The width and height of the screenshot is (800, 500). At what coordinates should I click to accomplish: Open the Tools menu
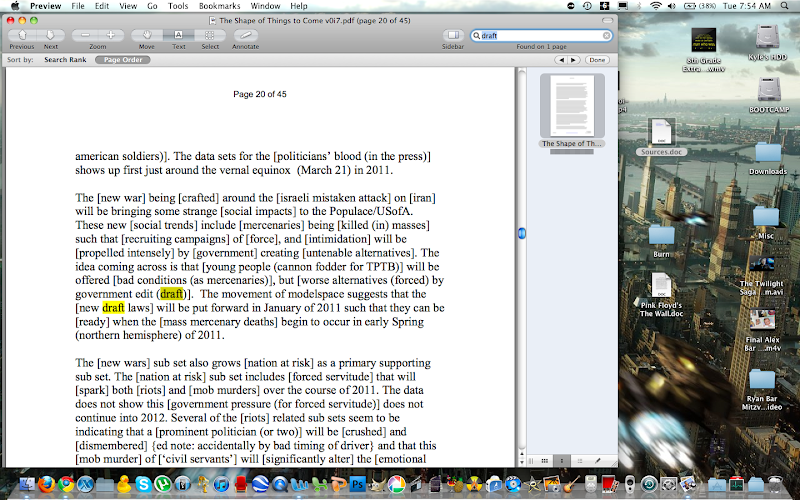pyautogui.click(x=178, y=6)
